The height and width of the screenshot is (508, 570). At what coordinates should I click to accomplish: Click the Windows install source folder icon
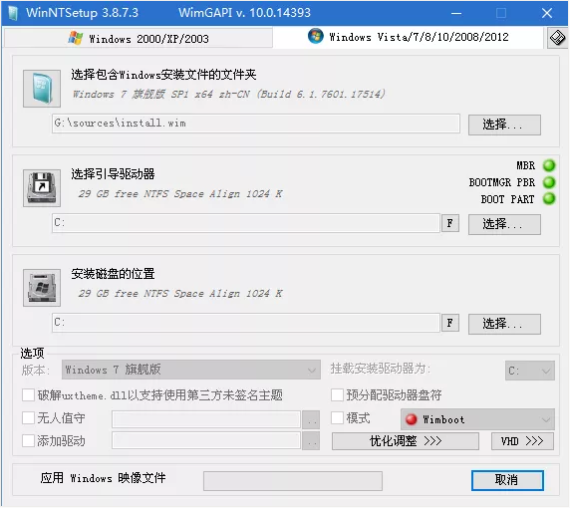(42, 89)
